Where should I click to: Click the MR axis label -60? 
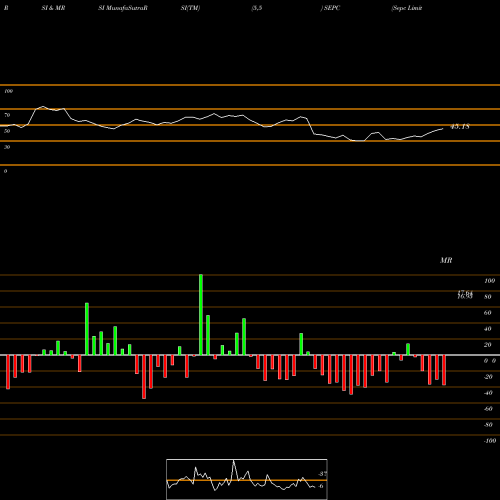[x=488, y=409]
